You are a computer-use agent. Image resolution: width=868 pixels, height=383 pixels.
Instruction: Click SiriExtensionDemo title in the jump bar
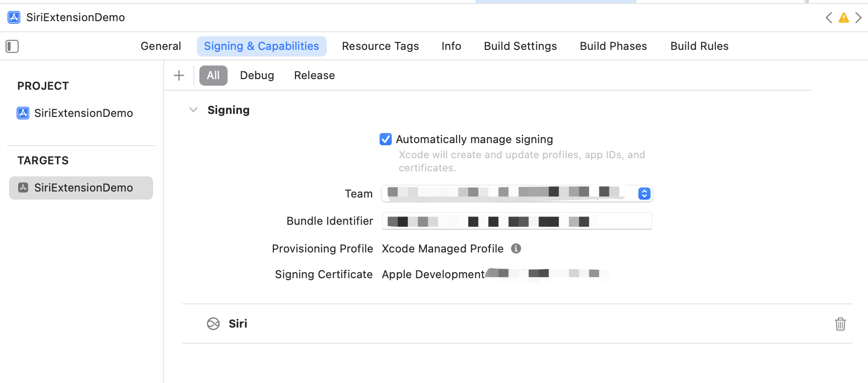[x=76, y=18]
